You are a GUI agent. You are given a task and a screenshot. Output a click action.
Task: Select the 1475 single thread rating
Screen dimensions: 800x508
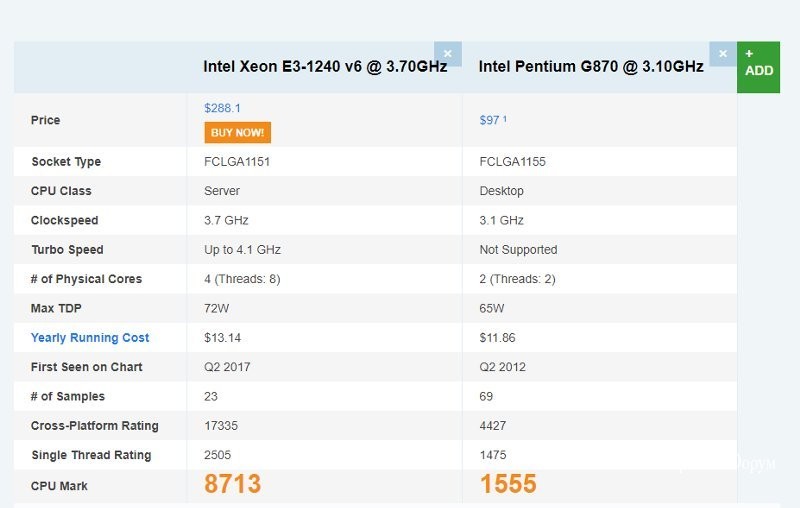493,455
